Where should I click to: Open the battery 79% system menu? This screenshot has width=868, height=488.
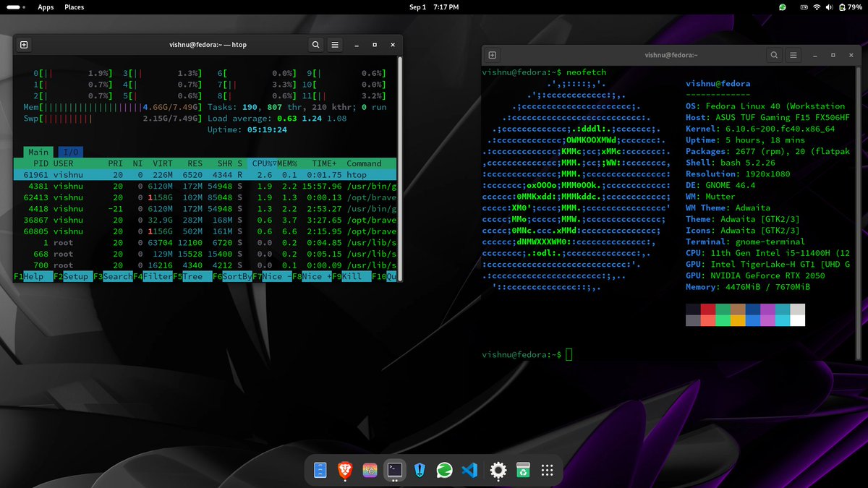click(851, 7)
